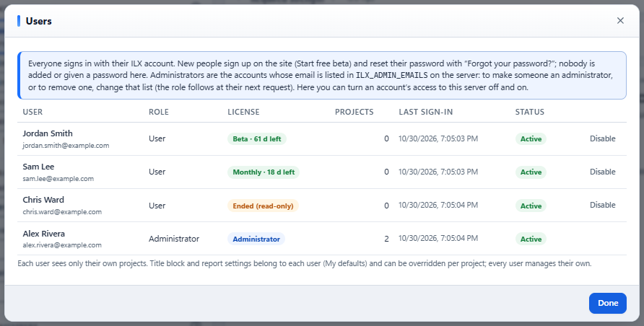Click the STATUS column header

click(529, 112)
